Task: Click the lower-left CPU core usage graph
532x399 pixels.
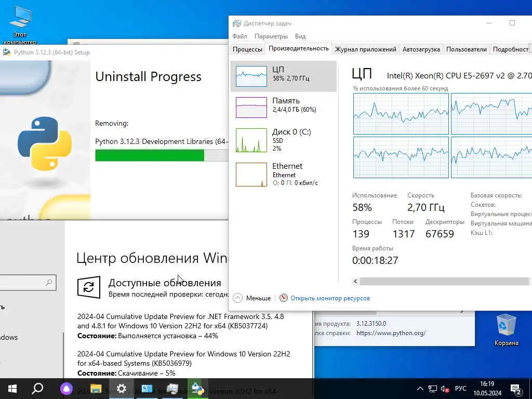Action: 401,157
